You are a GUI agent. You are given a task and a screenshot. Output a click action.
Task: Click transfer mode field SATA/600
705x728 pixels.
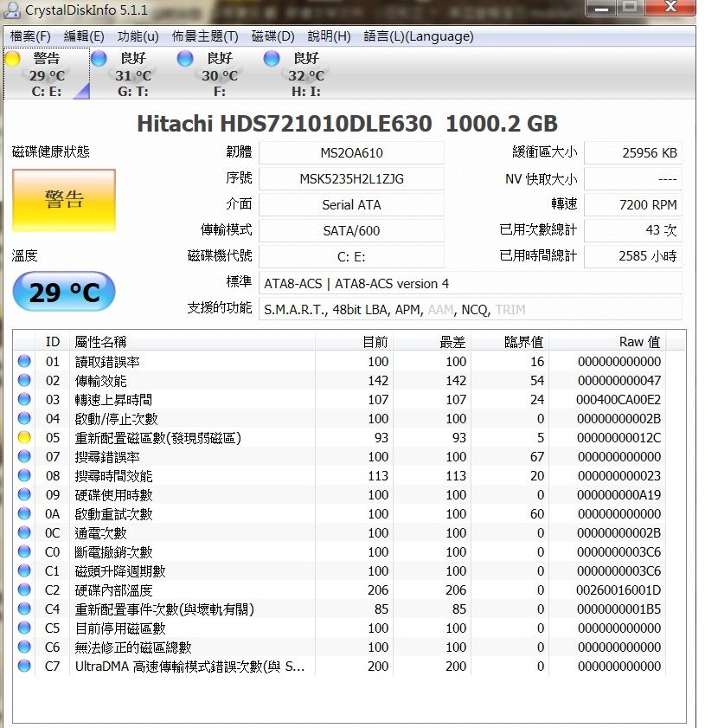351,231
